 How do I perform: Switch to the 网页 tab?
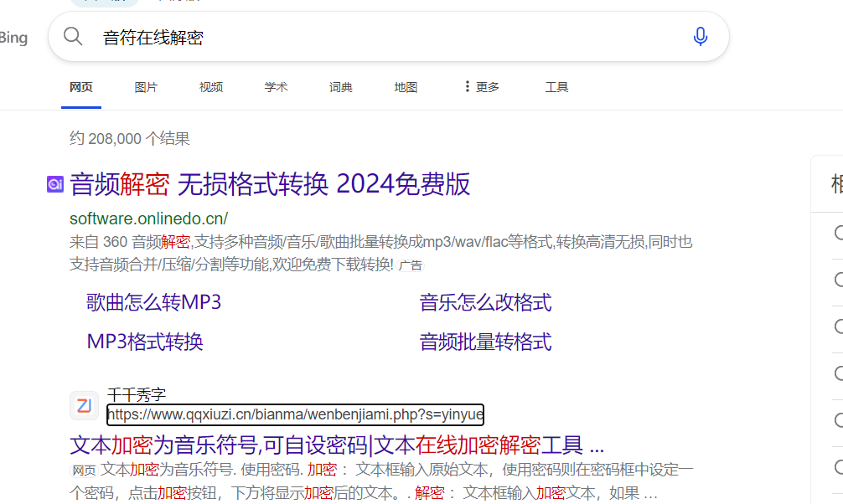81,87
